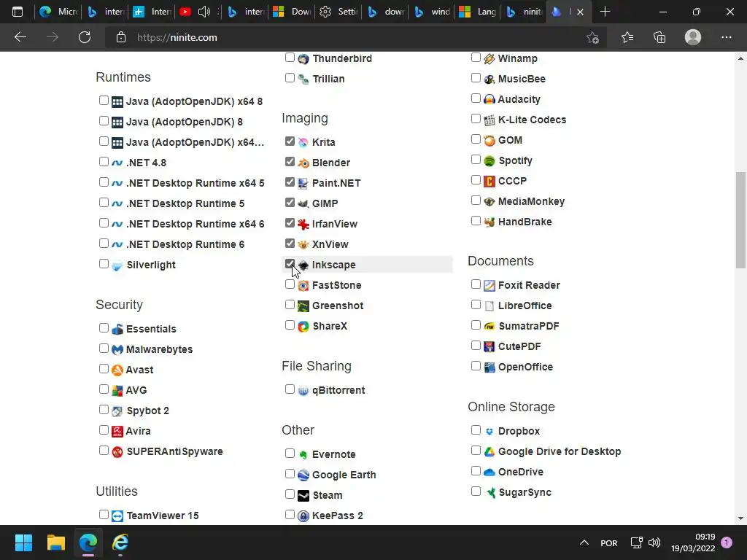Screen dimensions: 747x560
Task: Click the Avast icon
Action: pos(117,370)
